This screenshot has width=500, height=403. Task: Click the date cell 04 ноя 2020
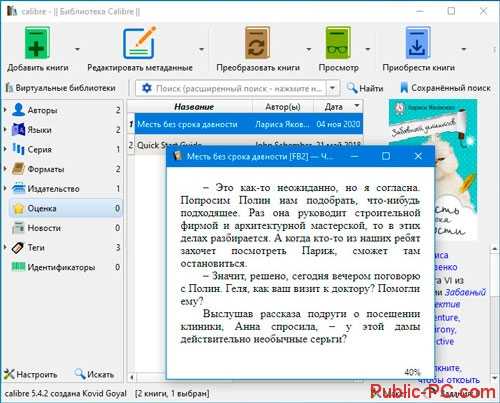click(x=338, y=124)
